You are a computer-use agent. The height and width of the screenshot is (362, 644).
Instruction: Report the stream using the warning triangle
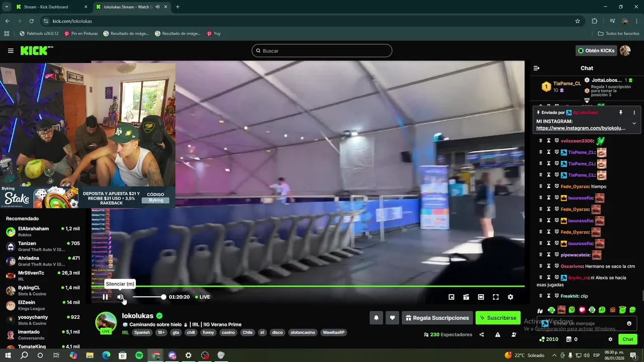pos(498,334)
